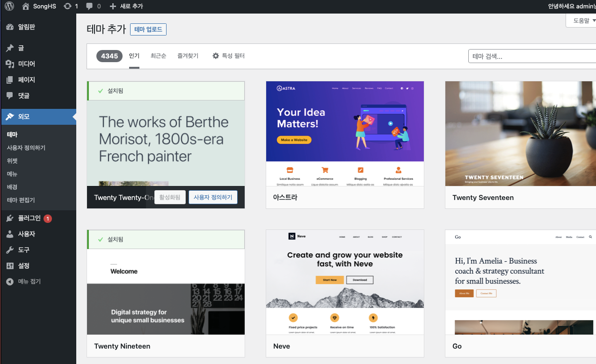This screenshot has width=596, height=364.
Task: Click the plus icon for 새로 추가
Action: click(113, 6)
